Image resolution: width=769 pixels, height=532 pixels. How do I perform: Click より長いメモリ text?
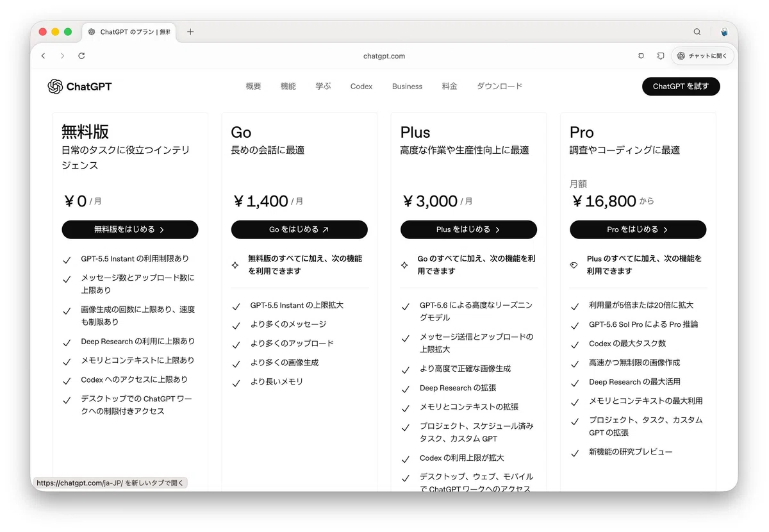point(276,382)
